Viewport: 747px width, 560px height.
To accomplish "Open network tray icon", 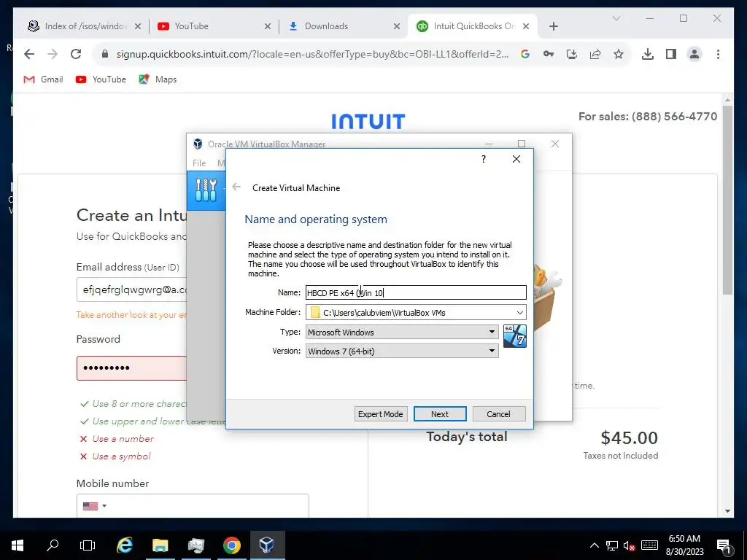I will pos(612,545).
